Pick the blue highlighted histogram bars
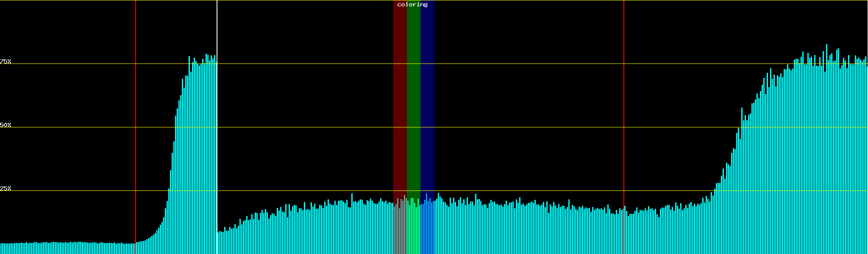The height and width of the screenshot is (254, 868). 427,229
